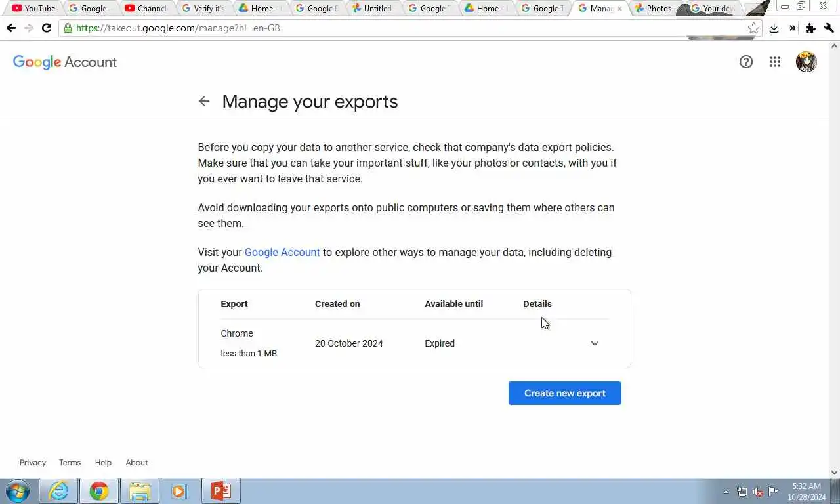Open the Google apps grid launcher
Image resolution: width=840 pixels, height=504 pixels.
click(x=775, y=62)
